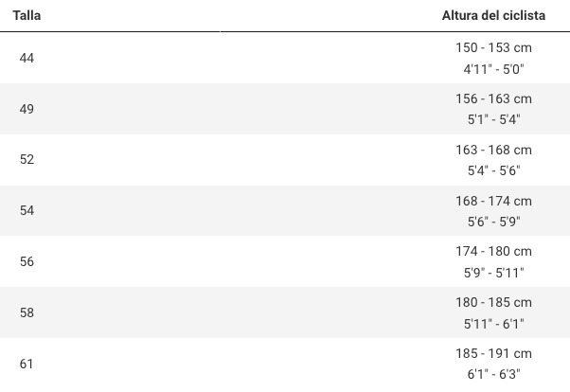Viewport: 570px width, 392px height.
Task: Select size 49 in the Talla column
Action: tap(27, 109)
